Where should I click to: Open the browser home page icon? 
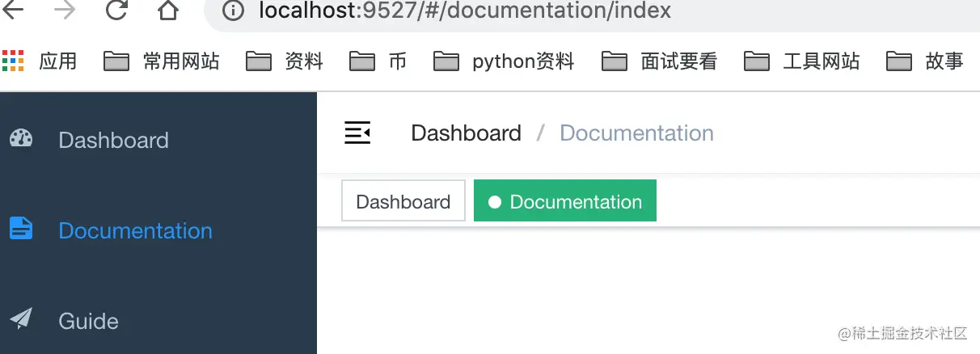[x=167, y=11]
